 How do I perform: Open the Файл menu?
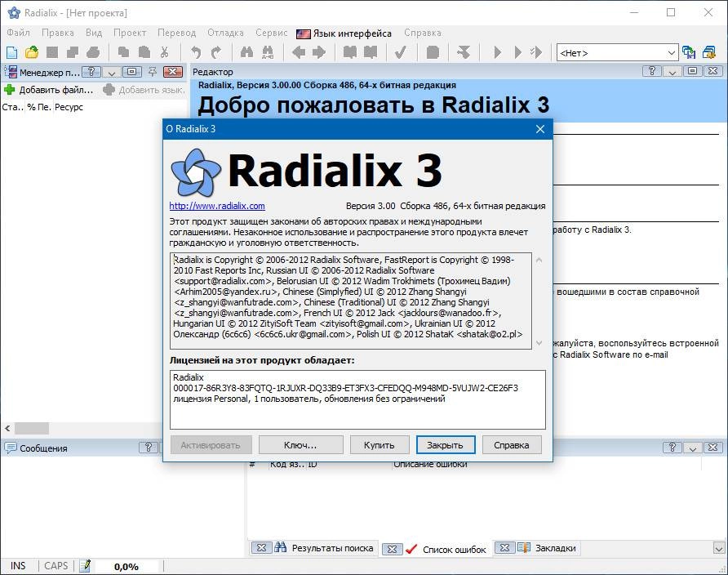[18, 33]
